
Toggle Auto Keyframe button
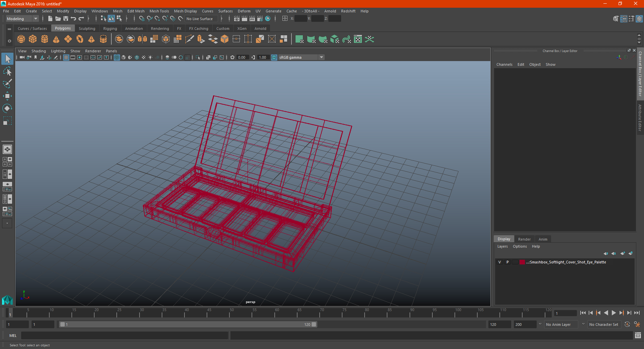(627, 325)
